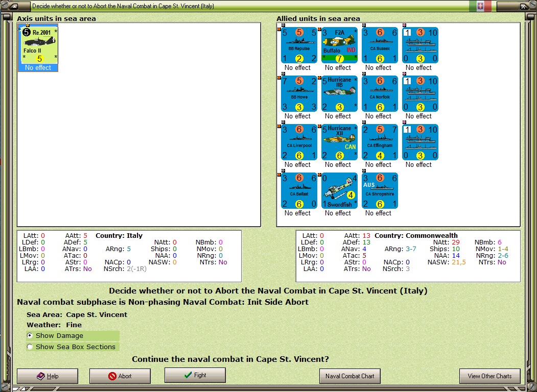The width and height of the screenshot is (537, 392).
Task: Select the Hurricane XII Canadian fighter counter
Action: (x=339, y=142)
